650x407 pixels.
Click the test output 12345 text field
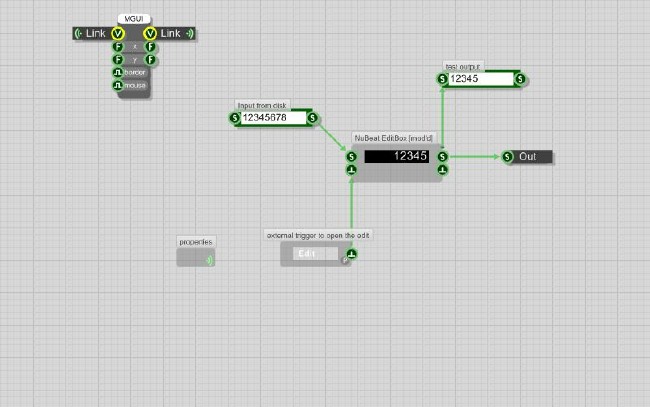(x=477, y=79)
